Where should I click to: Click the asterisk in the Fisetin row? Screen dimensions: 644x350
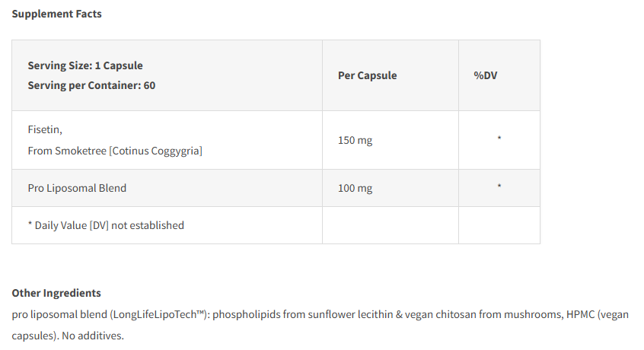499,138
